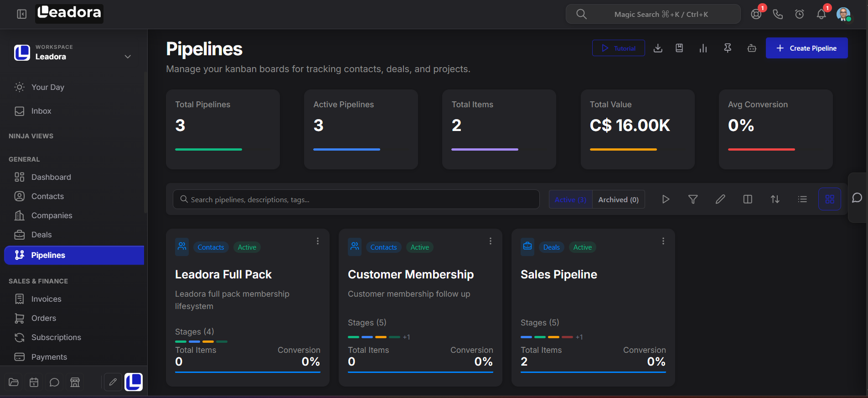The image size is (868, 398).
Task: Open the alarm clock reminders icon
Action: click(x=800, y=14)
